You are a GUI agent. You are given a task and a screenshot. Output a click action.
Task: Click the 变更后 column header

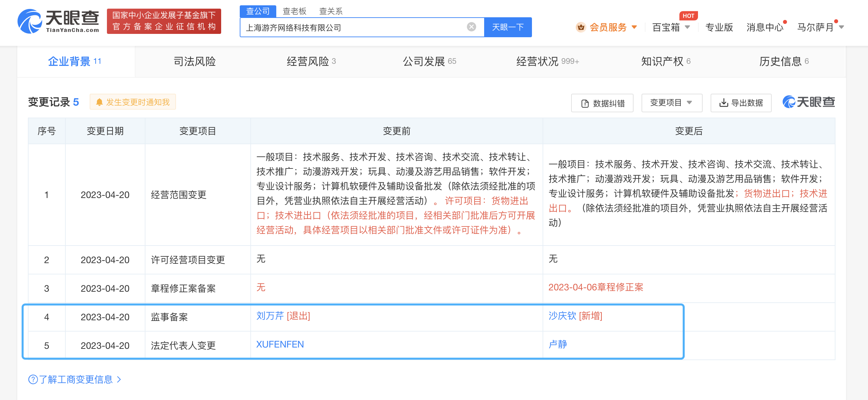click(689, 131)
